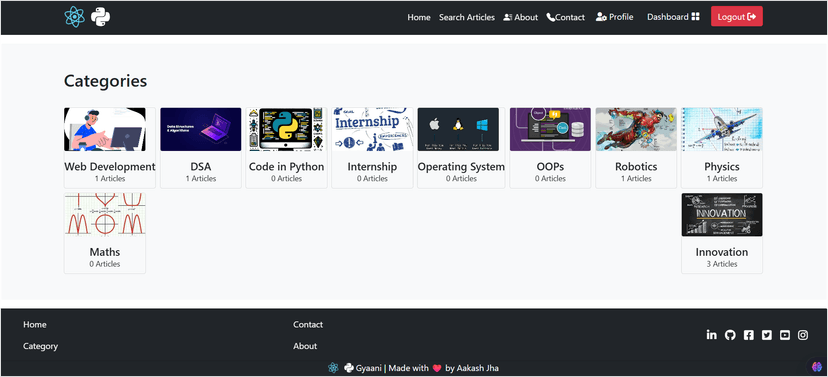Open the footer Category link

[x=41, y=346]
